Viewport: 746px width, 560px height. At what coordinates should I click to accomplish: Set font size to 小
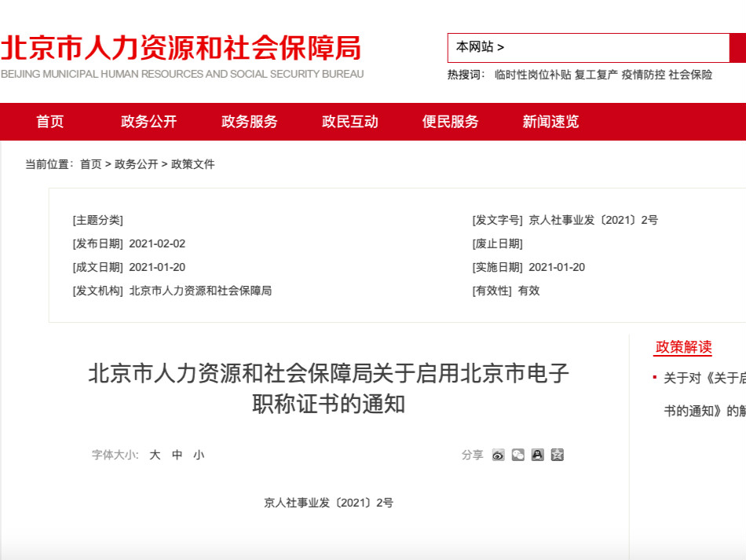pos(199,455)
